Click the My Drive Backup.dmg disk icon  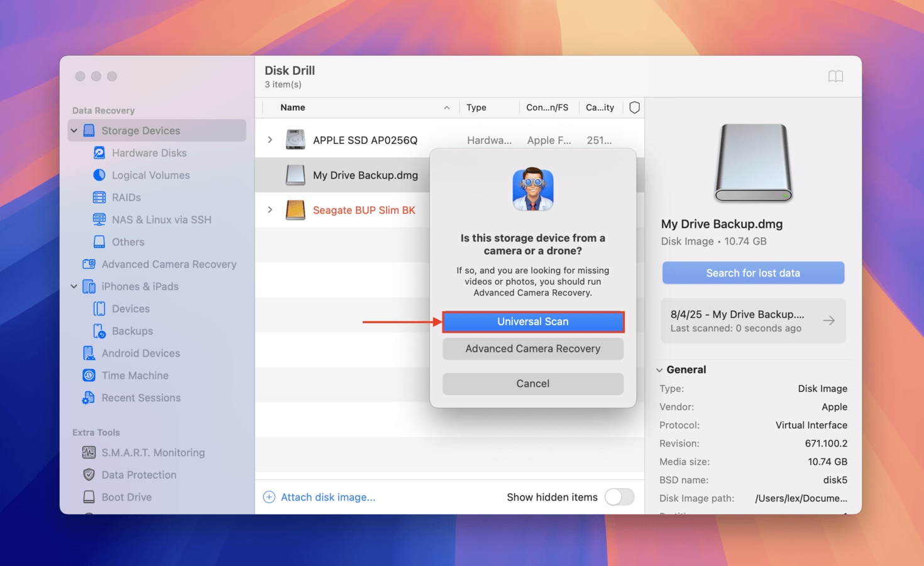tap(295, 175)
